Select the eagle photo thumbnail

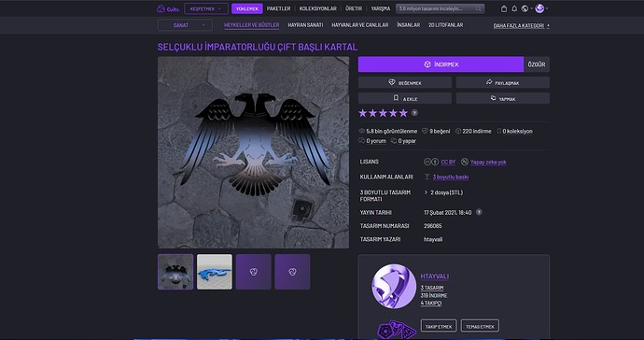point(175,272)
